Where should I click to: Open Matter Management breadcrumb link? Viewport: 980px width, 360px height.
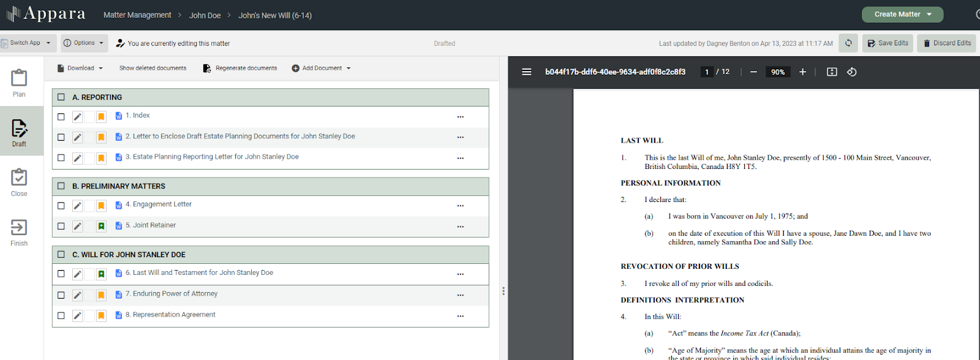(137, 15)
